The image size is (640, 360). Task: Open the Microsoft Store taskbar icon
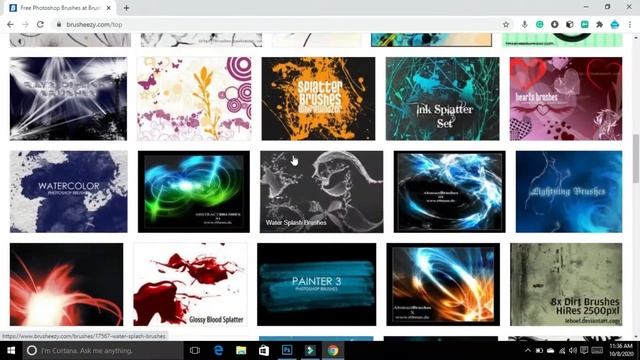click(x=264, y=351)
